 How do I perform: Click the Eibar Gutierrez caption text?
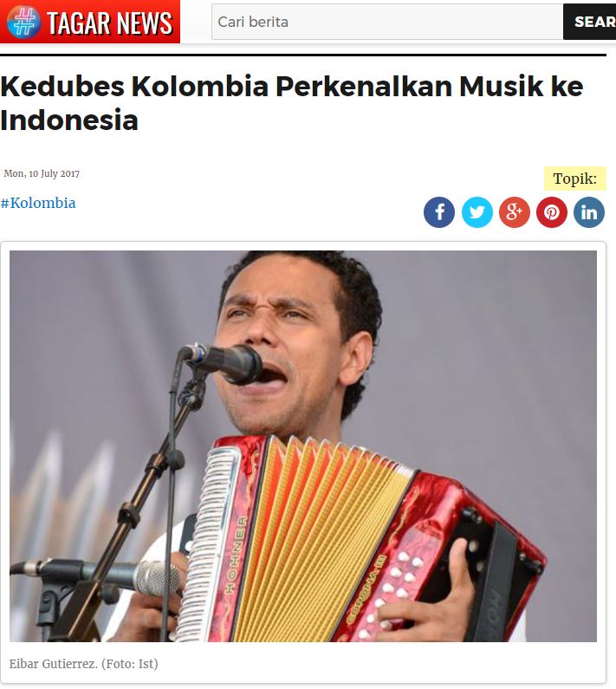(x=53, y=664)
